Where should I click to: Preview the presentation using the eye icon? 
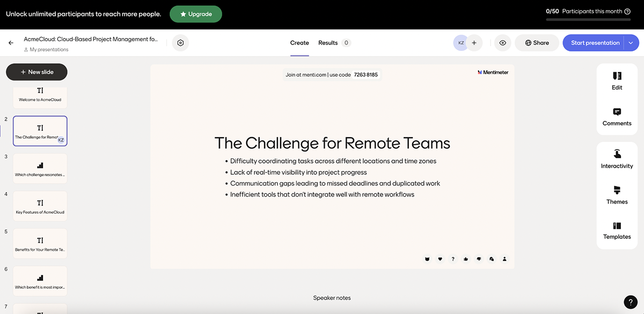click(x=502, y=42)
